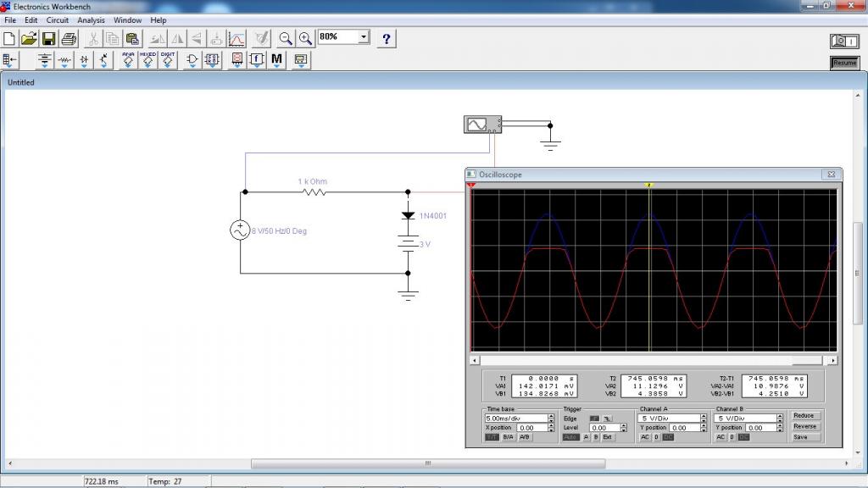The height and width of the screenshot is (488, 868).
Task: Switch time base mode to B/A
Action: coord(509,437)
